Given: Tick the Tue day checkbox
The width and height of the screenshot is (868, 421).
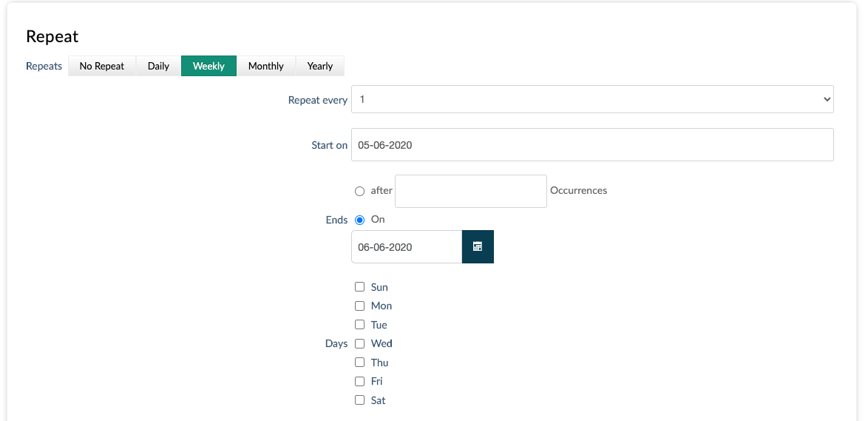Looking at the screenshot, I should pos(360,325).
